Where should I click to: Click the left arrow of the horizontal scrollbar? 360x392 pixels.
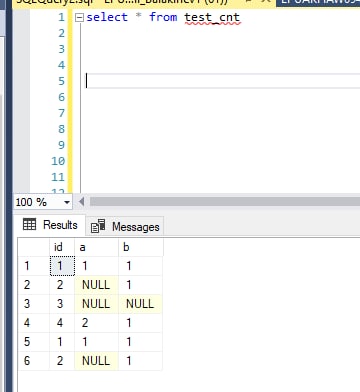point(81,201)
